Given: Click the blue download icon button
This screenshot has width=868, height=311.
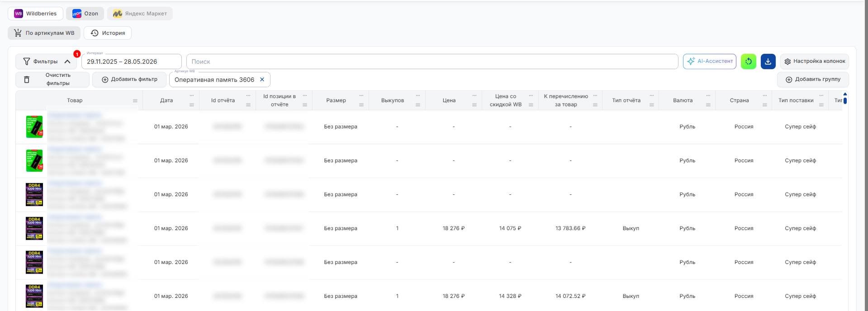Looking at the screenshot, I should coord(768,61).
